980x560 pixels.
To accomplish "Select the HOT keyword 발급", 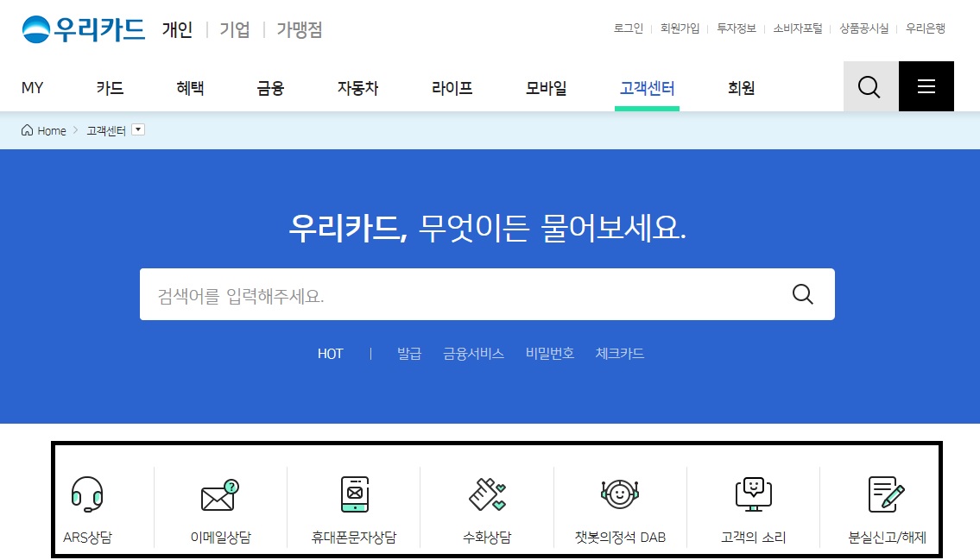I will click(409, 354).
